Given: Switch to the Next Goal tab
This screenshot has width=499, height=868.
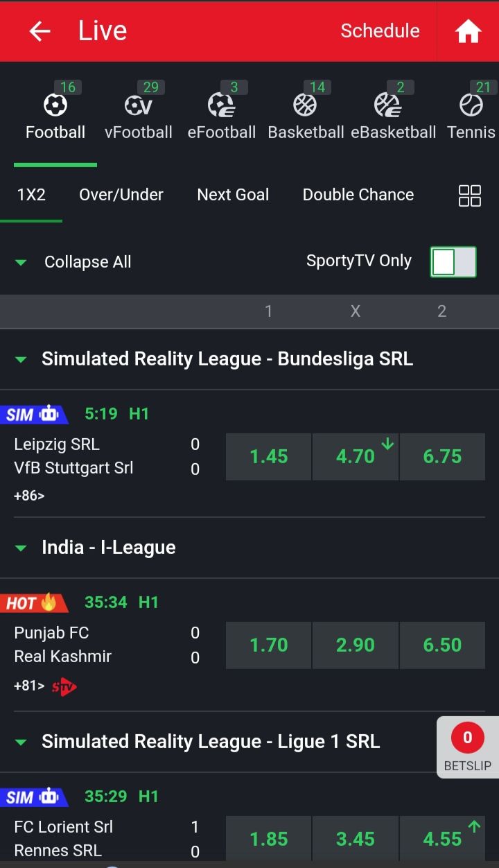Looking at the screenshot, I should click(x=233, y=195).
